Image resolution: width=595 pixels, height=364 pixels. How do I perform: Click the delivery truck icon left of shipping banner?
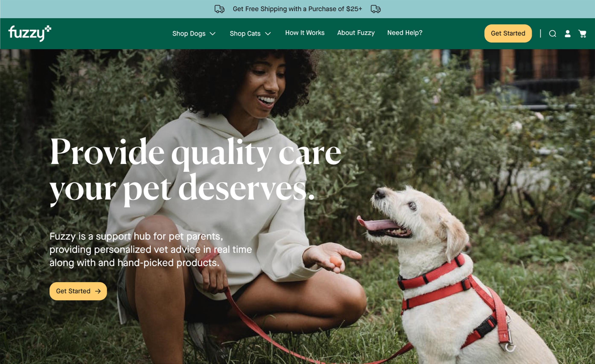pos(219,9)
